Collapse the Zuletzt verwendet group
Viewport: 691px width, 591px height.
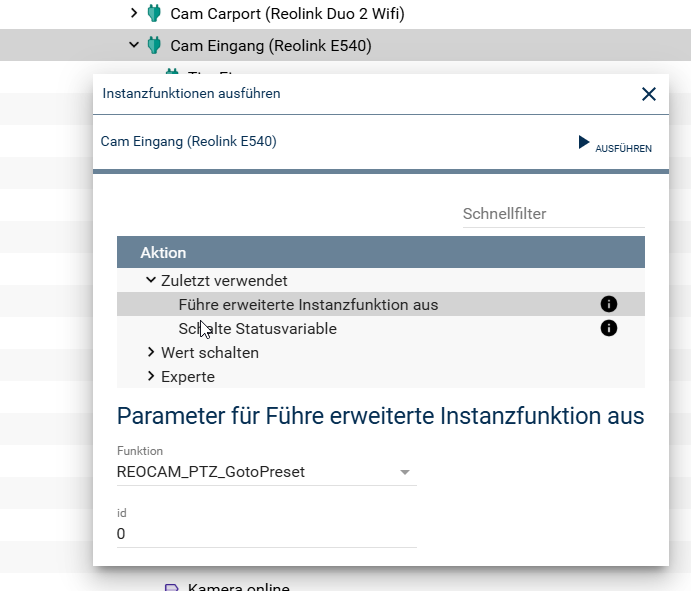coord(151,281)
